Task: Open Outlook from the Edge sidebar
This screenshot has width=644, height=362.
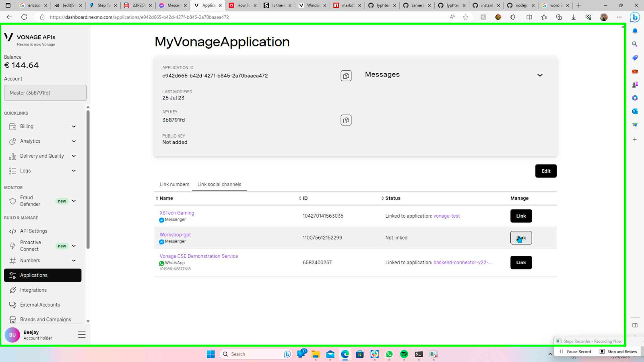Action: point(634,111)
